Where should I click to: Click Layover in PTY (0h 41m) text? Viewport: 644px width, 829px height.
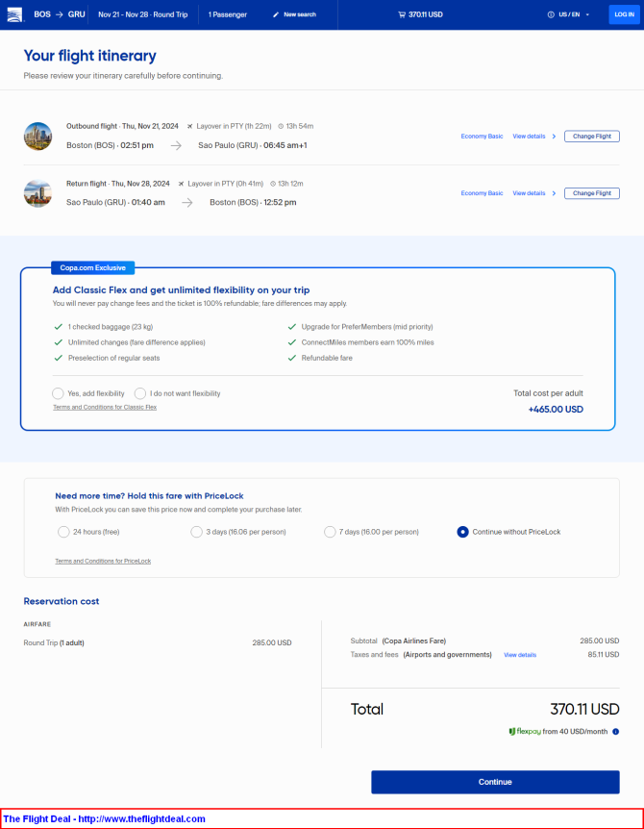(x=226, y=184)
